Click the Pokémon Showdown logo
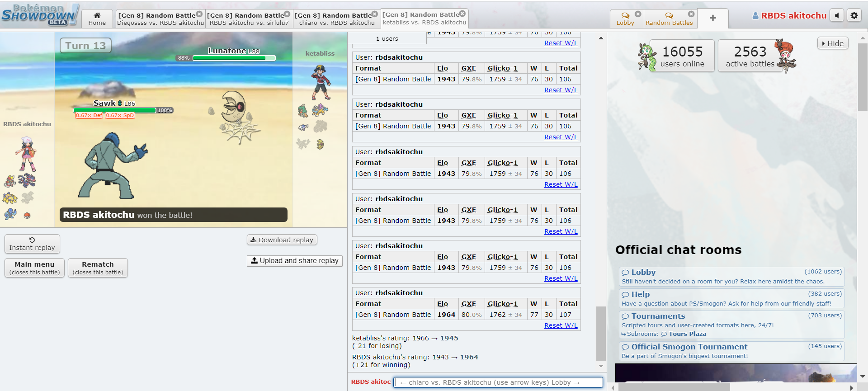Viewport: 868px width, 391px height. (41, 15)
